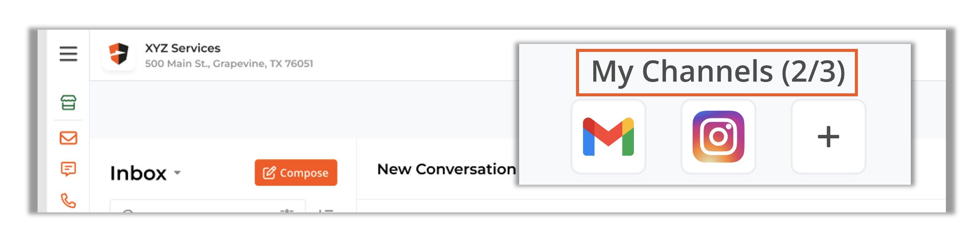Open the chat messages sidebar icon
Image resolution: width=980 pixels, height=245 pixels.
coord(68,169)
